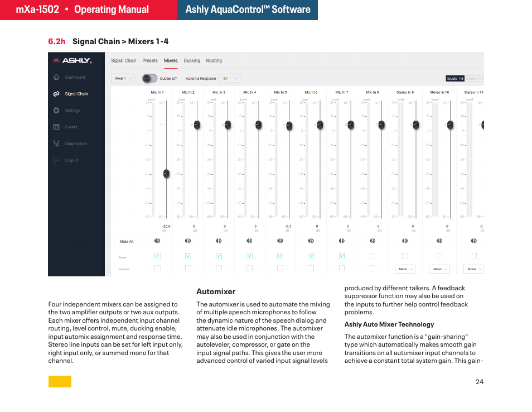This screenshot has height=412, width=532.
Task: Toggle the Ducker off switch
Action: (x=149, y=79)
